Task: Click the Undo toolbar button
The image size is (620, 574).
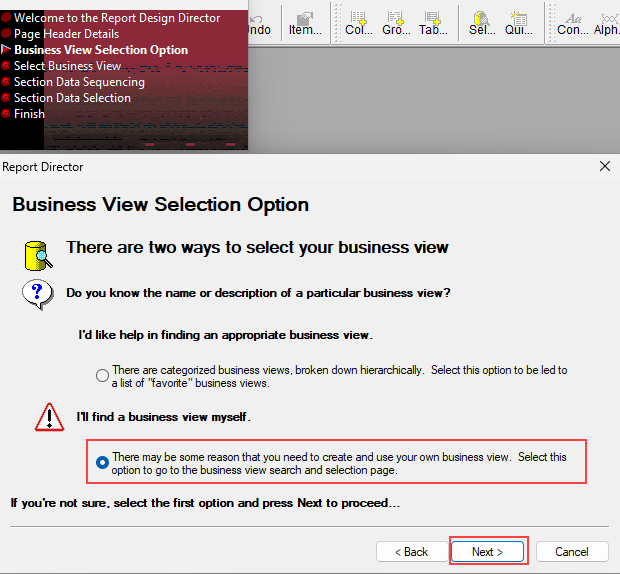Action: click(259, 25)
